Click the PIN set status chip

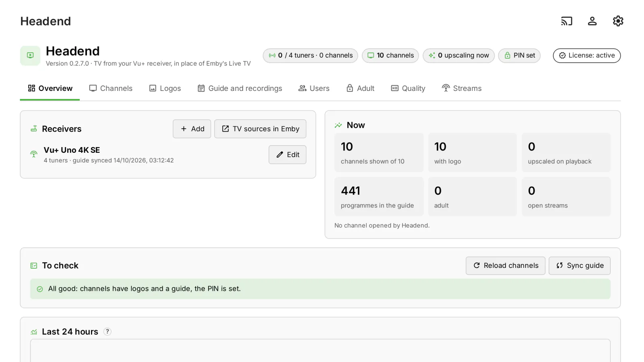click(519, 56)
